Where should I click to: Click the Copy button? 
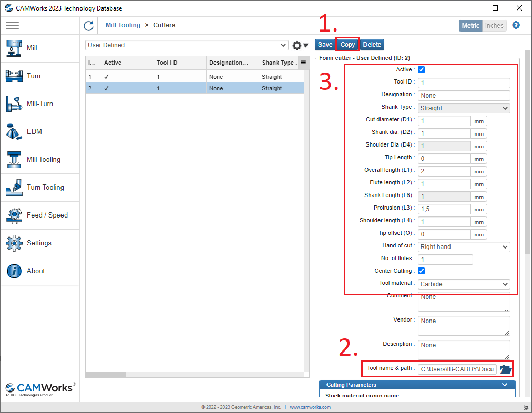(347, 45)
